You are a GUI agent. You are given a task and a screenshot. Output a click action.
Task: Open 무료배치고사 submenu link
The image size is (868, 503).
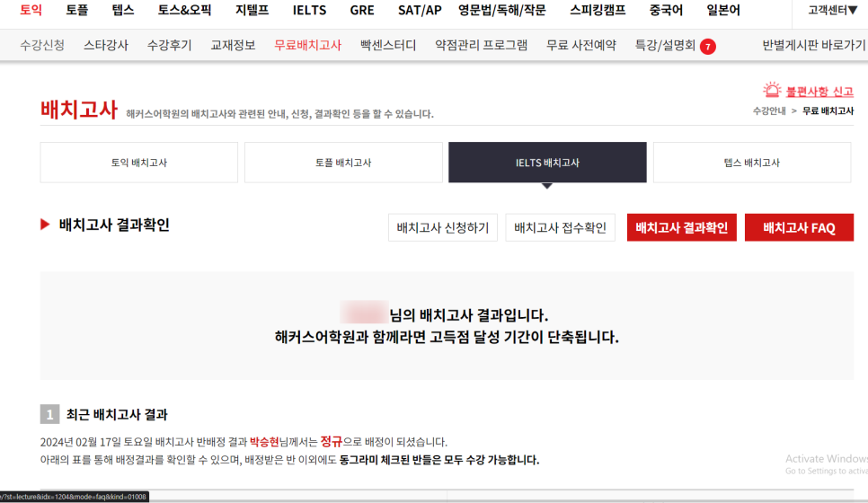[308, 46]
